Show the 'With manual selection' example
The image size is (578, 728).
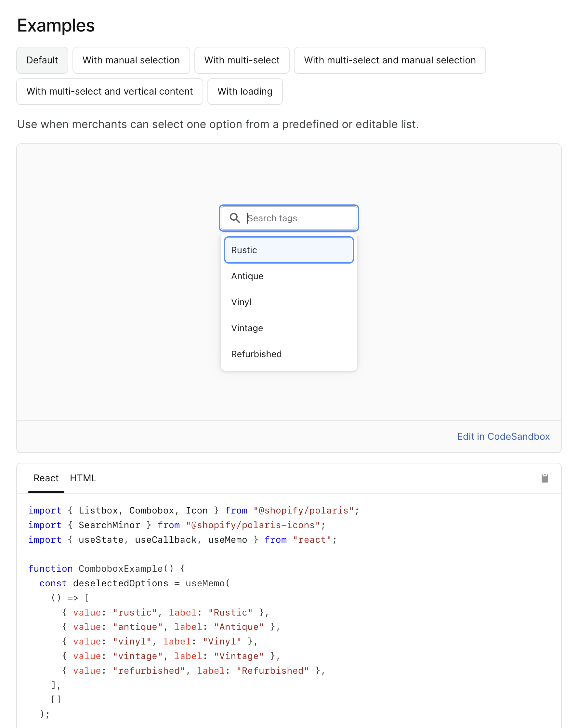click(131, 60)
